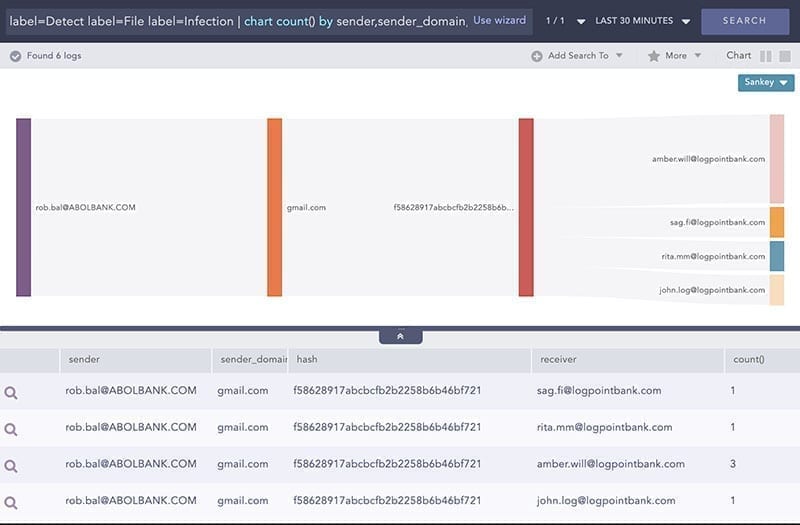Sort by sender_domain column header
The image size is (800, 525).
[x=251, y=360]
